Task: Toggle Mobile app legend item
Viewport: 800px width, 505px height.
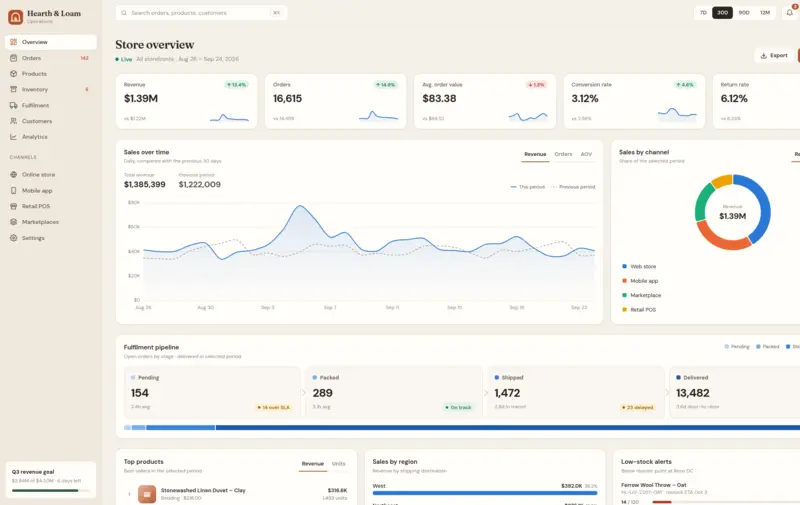Action: point(640,281)
